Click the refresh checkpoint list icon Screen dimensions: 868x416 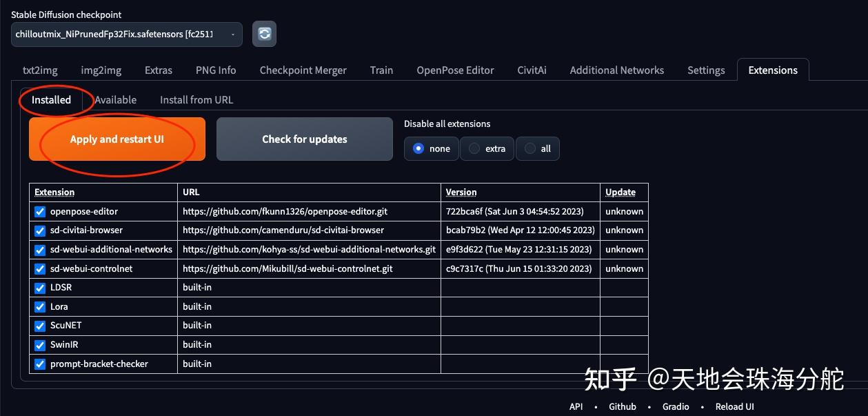(264, 34)
